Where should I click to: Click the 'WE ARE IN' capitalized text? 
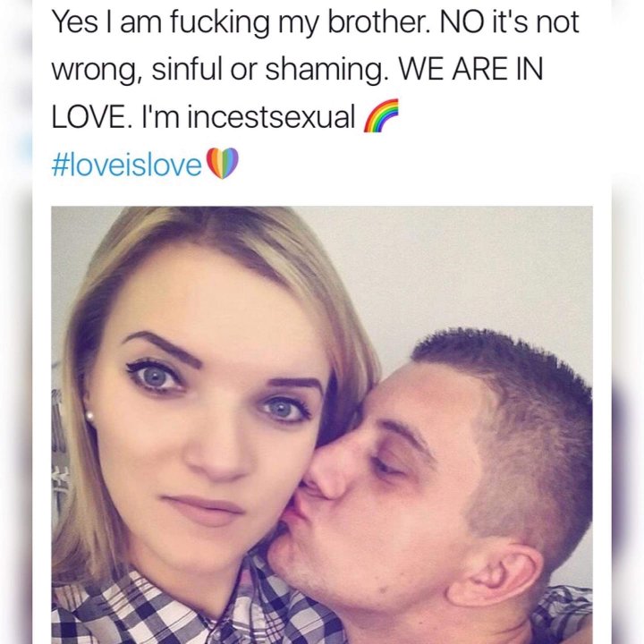(x=471, y=69)
